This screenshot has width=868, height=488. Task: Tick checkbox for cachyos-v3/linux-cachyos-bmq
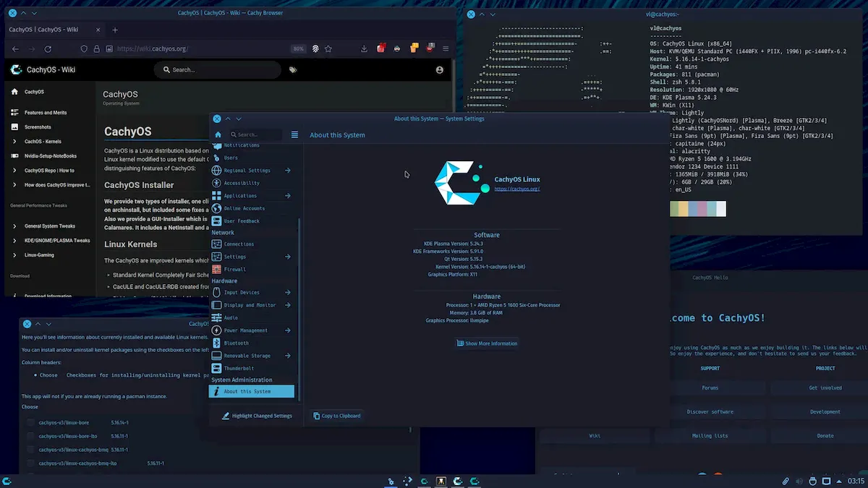30,450
